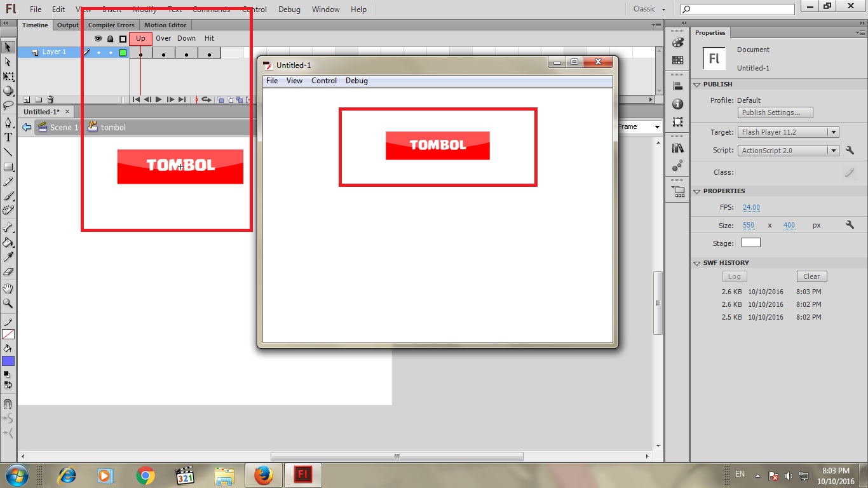This screenshot has height=488, width=868.
Task: Choose the Free Transform tool
Action: coord(8,76)
